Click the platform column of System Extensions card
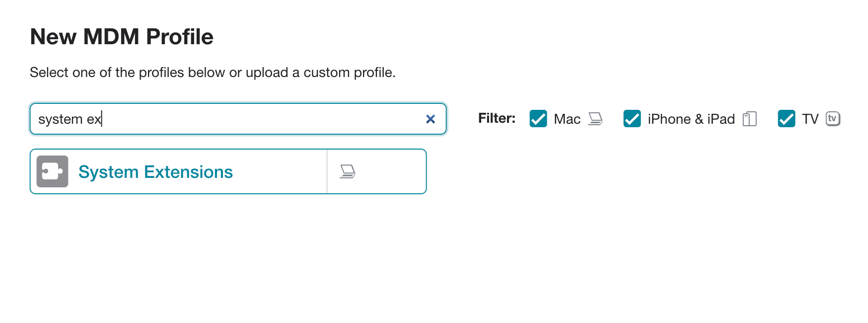The height and width of the screenshot is (323, 868). pyautogui.click(x=376, y=171)
